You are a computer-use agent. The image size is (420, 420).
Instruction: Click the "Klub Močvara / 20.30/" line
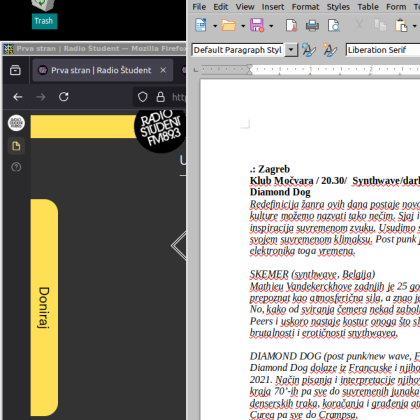pyautogui.click(x=298, y=181)
